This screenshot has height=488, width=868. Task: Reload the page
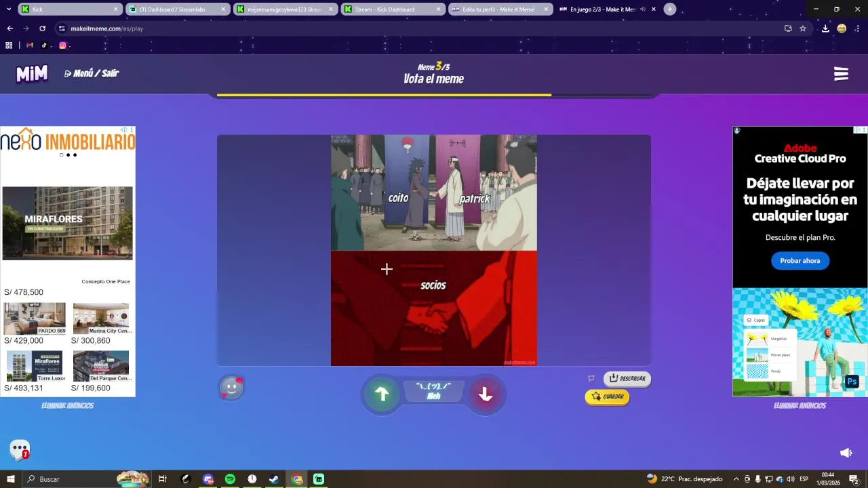42,28
